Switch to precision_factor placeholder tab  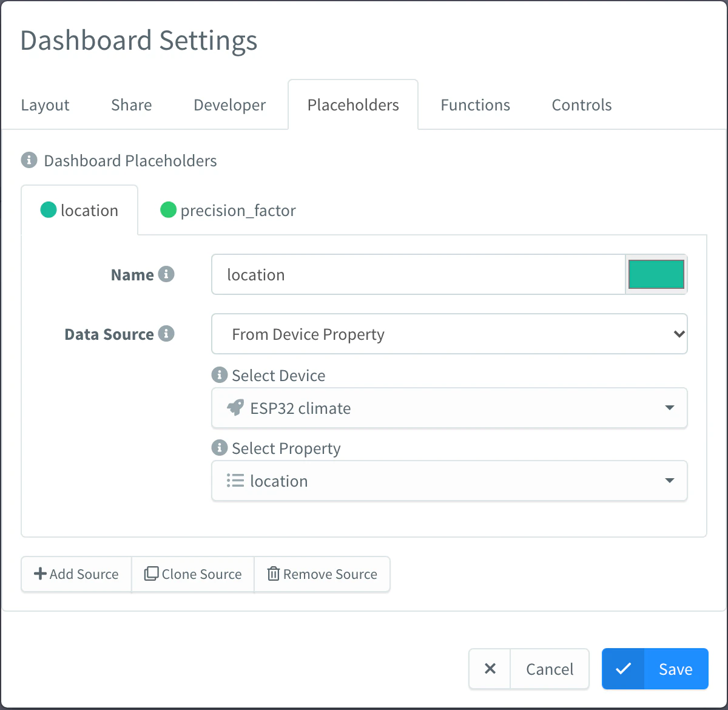(228, 210)
